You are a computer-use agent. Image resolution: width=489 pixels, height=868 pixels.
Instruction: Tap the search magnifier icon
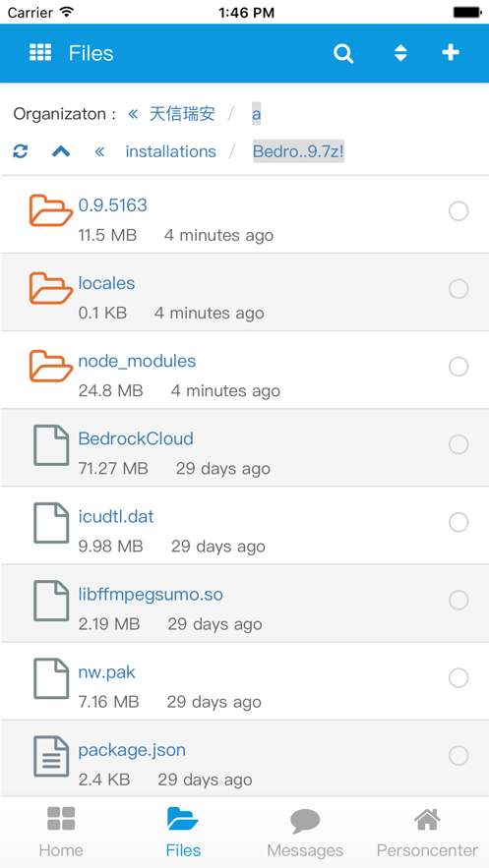(x=343, y=54)
